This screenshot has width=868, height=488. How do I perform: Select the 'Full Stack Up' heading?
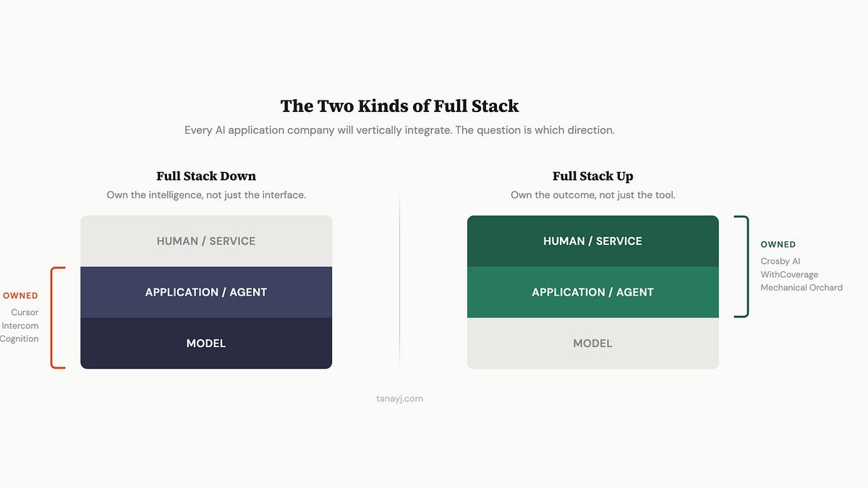point(592,176)
